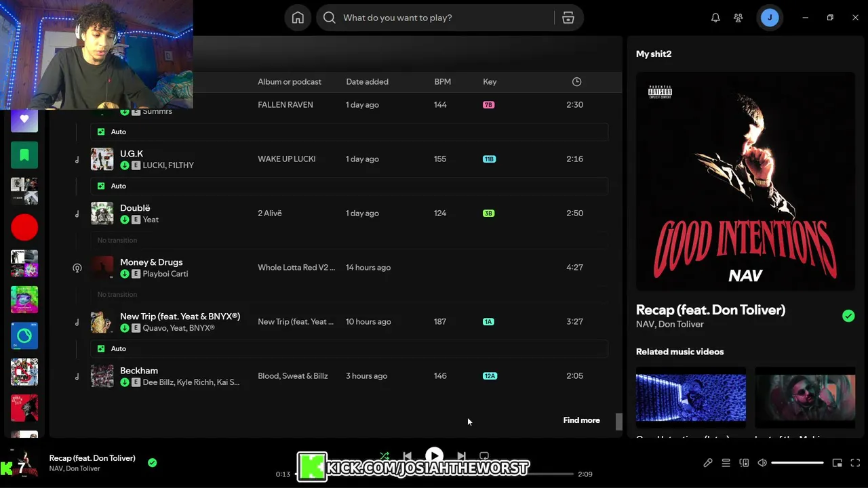
Task: Open Playboi Carti artist link
Action: [x=165, y=274]
